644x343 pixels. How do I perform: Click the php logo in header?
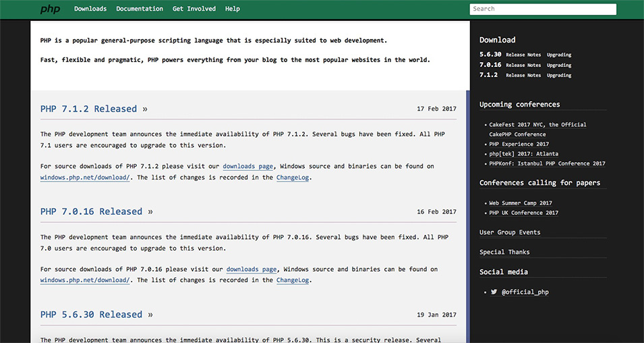point(50,9)
